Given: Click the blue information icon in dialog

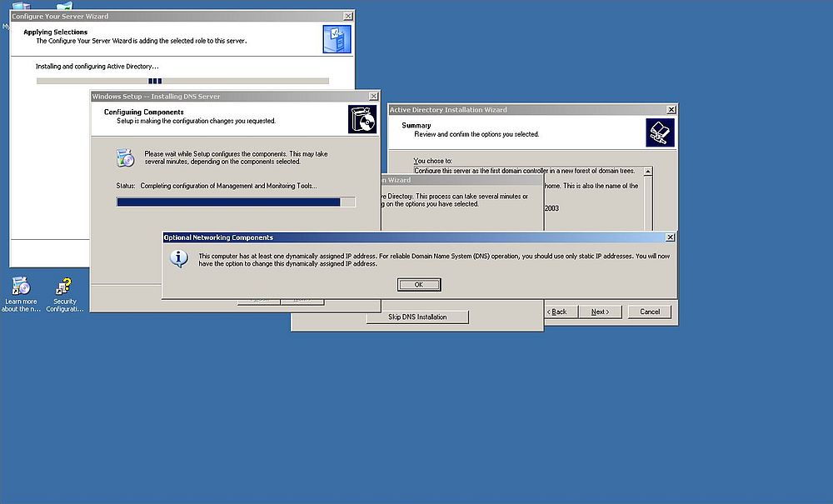Looking at the screenshot, I should coord(179,258).
